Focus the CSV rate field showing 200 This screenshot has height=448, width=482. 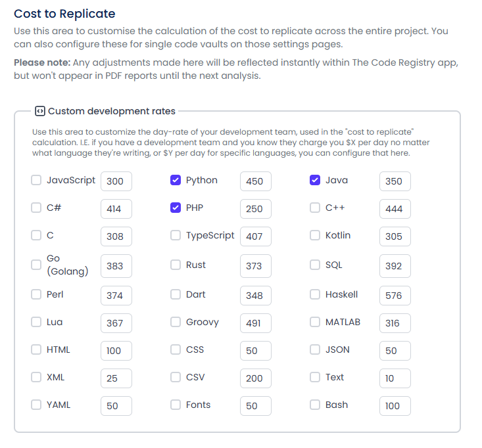click(x=255, y=378)
